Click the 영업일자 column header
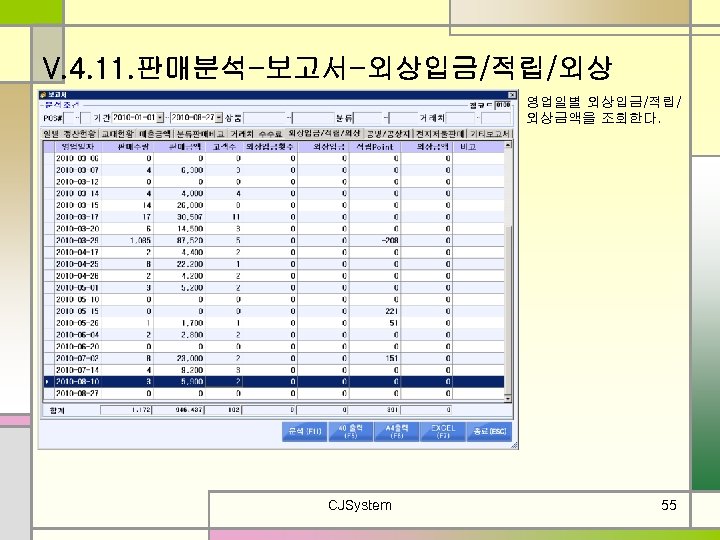This screenshot has width=720, height=540. click(x=78, y=147)
